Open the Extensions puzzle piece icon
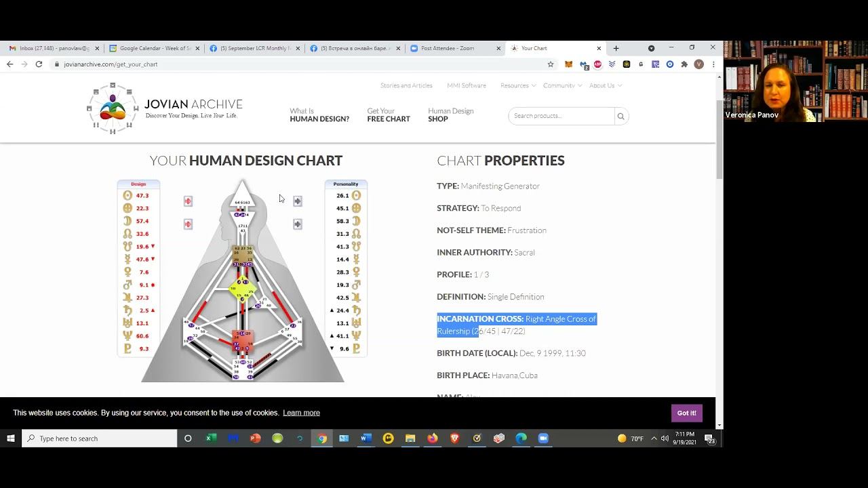This screenshot has width=868, height=488. 684,64
